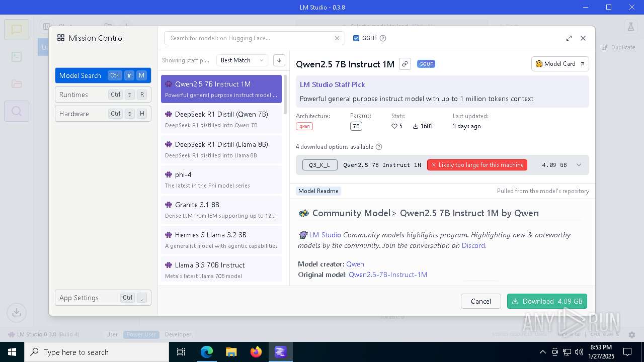Screen dimensions: 644x362
Task: Select the Qwen2.5 7B Instruct 1M model
Action: click(221, 89)
